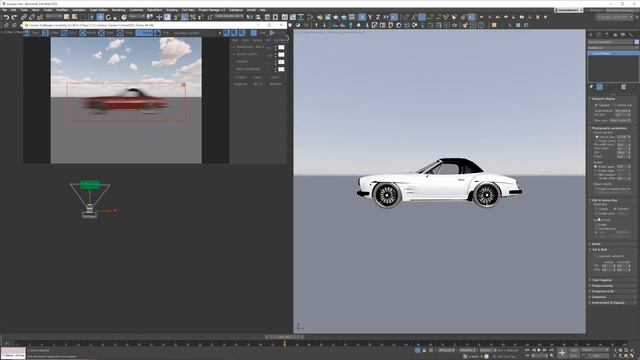Select the Plane of focus radio button

597,137
